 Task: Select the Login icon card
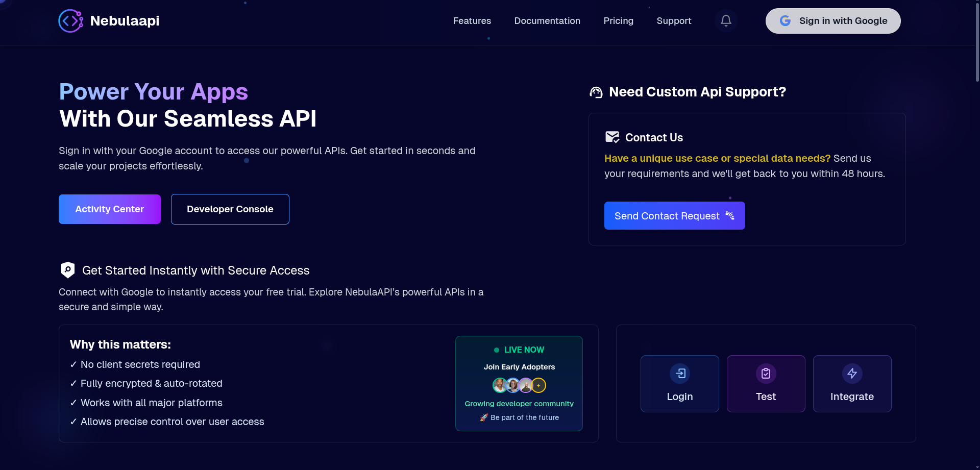tap(679, 373)
